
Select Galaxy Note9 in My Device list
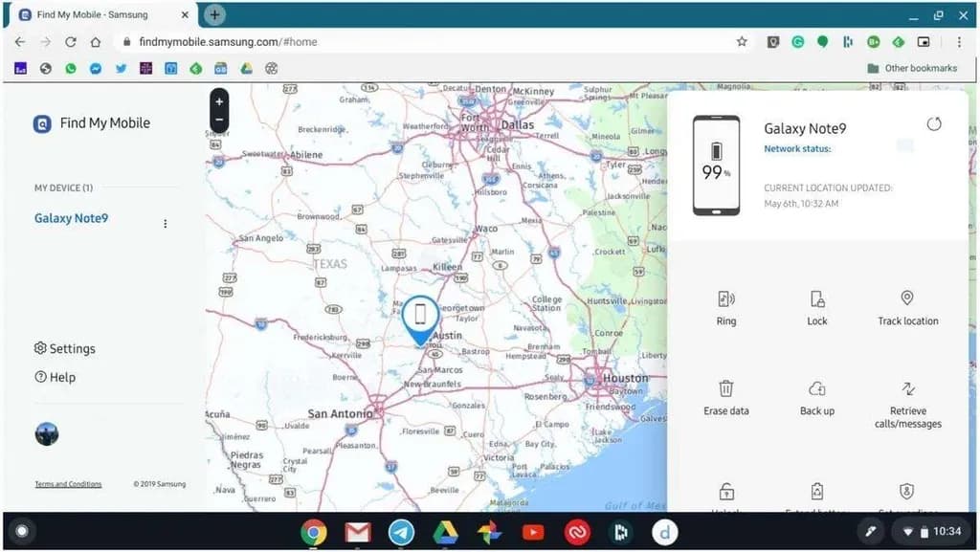[72, 218]
